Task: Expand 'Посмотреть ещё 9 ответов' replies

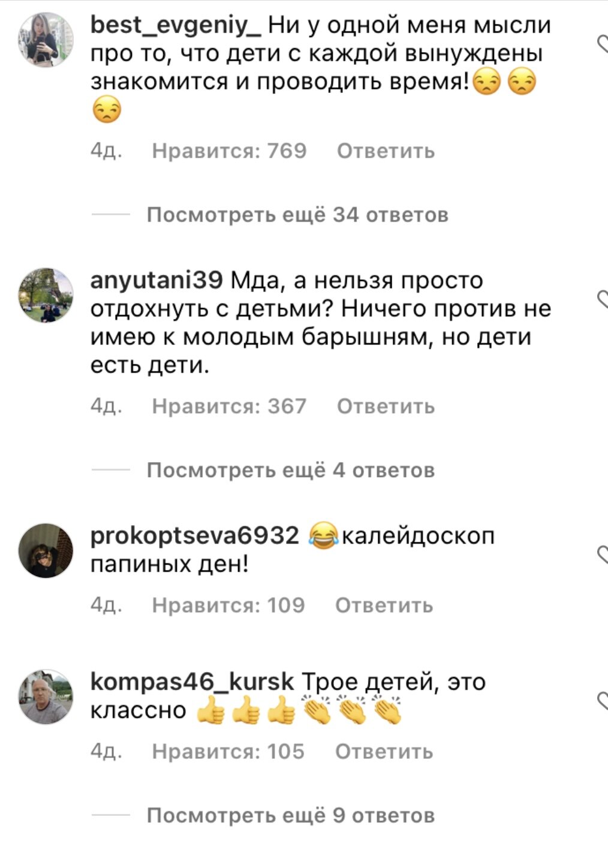Action: (x=291, y=815)
